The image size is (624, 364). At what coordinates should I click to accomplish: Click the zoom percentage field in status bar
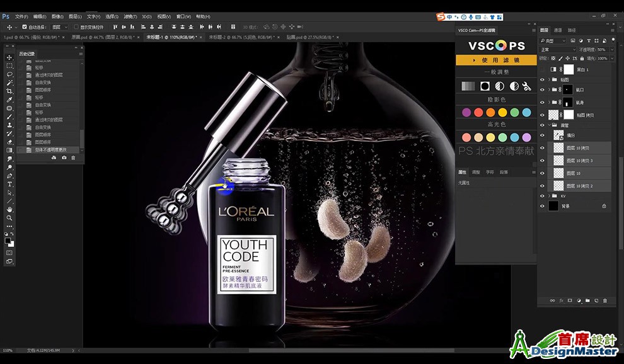tap(8, 351)
